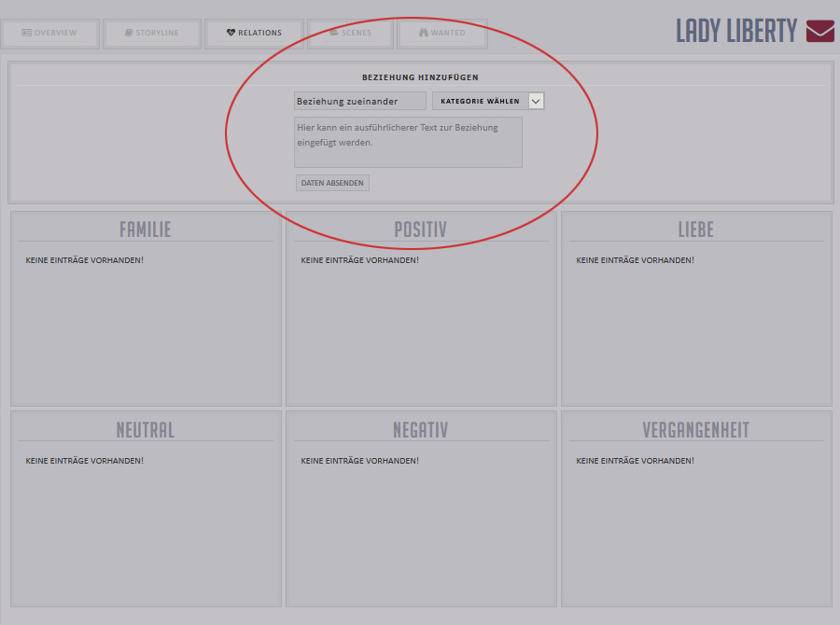The image size is (840, 625).
Task: Expand category list with the chevron arrow
Action: (x=536, y=101)
